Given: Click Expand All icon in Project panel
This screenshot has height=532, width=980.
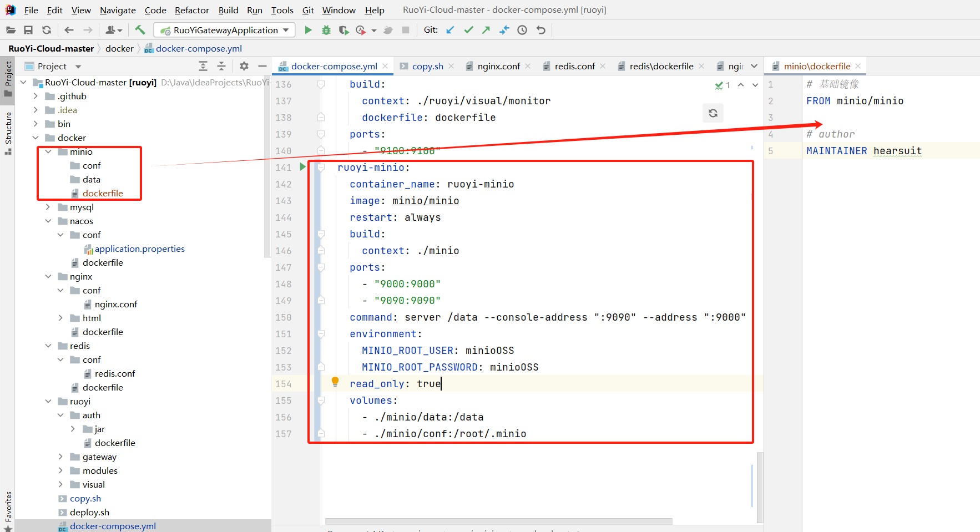Looking at the screenshot, I should point(203,66).
